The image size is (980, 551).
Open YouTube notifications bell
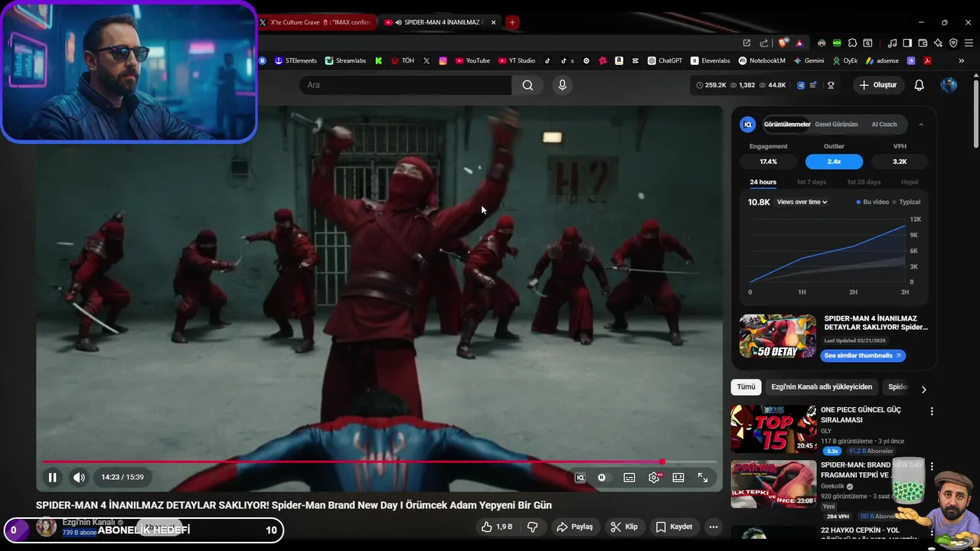(x=919, y=85)
